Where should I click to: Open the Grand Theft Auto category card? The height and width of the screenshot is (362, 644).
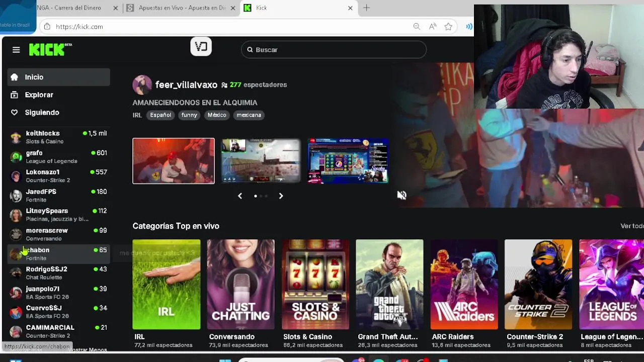click(x=389, y=285)
